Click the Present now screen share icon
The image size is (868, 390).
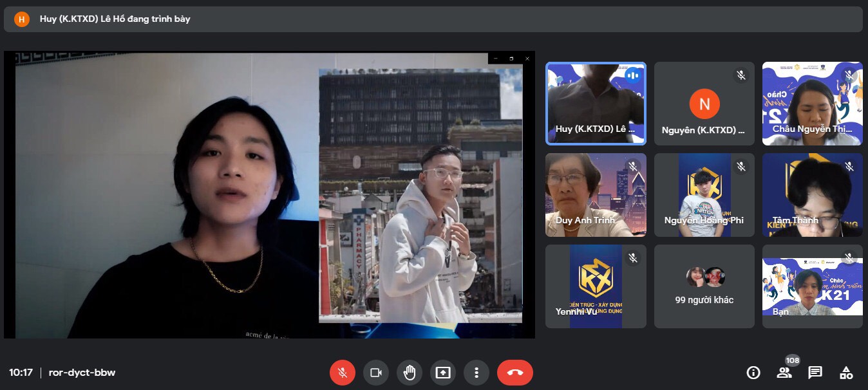click(x=443, y=373)
